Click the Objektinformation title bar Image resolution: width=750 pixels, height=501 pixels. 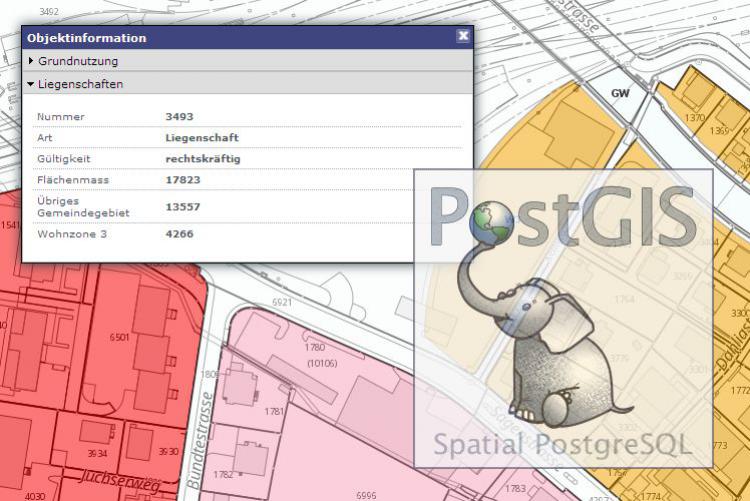click(247, 37)
